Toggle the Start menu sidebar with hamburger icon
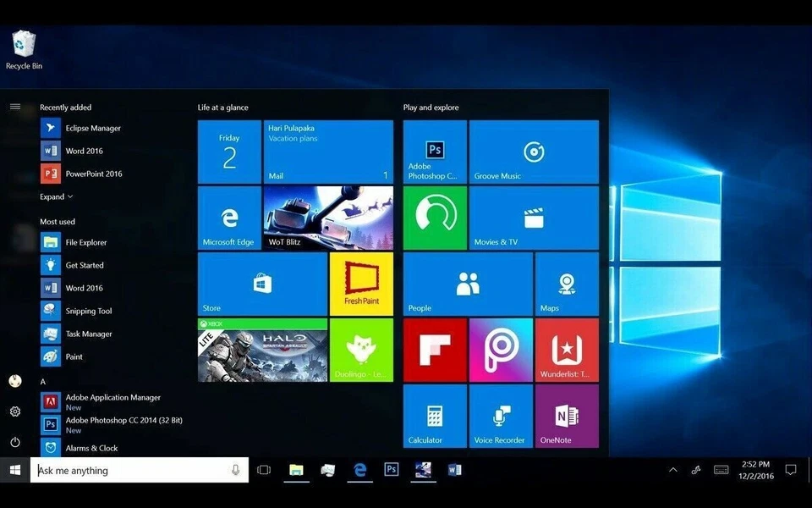Viewport: 812px width, 508px height. [x=15, y=107]
